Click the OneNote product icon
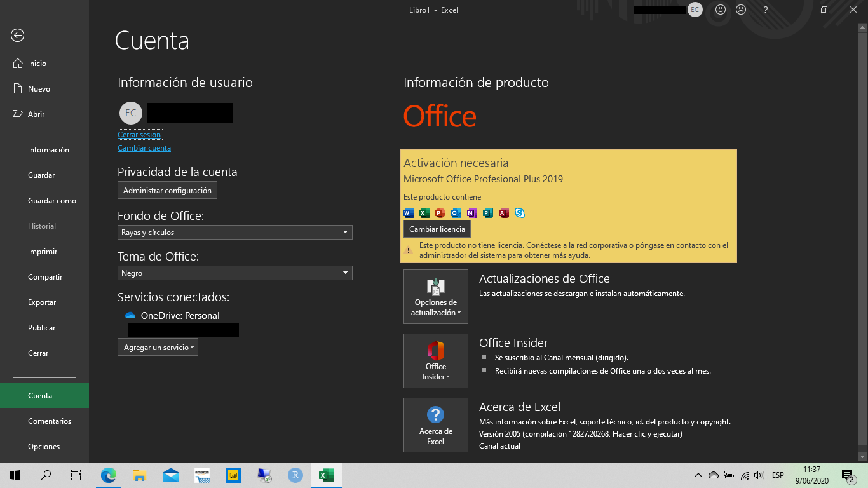 tap(472, 213)
